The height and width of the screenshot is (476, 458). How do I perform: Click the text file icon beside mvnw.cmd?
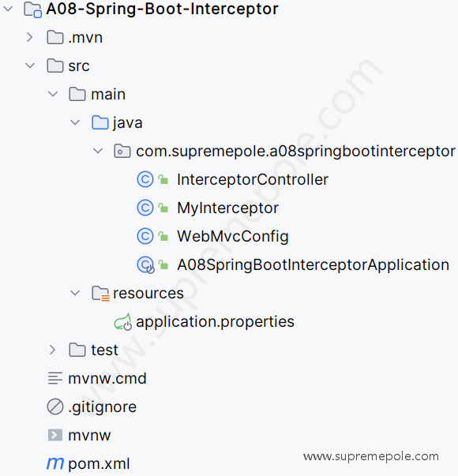(55, 378)
